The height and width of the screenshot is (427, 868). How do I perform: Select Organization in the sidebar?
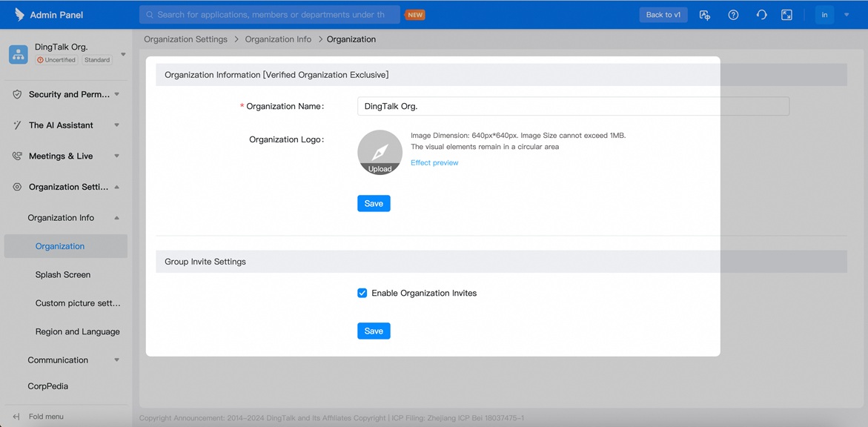(66, 246)
